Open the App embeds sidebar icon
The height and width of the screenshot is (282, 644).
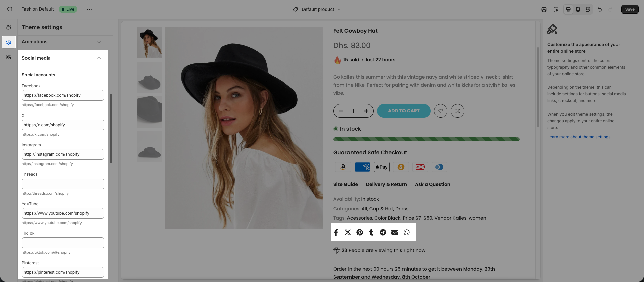(x=9, y=57)
